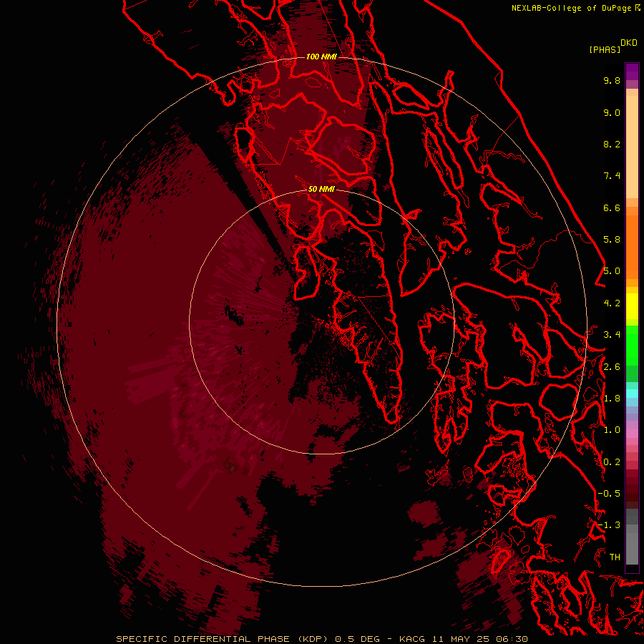Click the 100 NMI range ring label
The height and width of the screenshot is (644, 644).
[321, 57]
